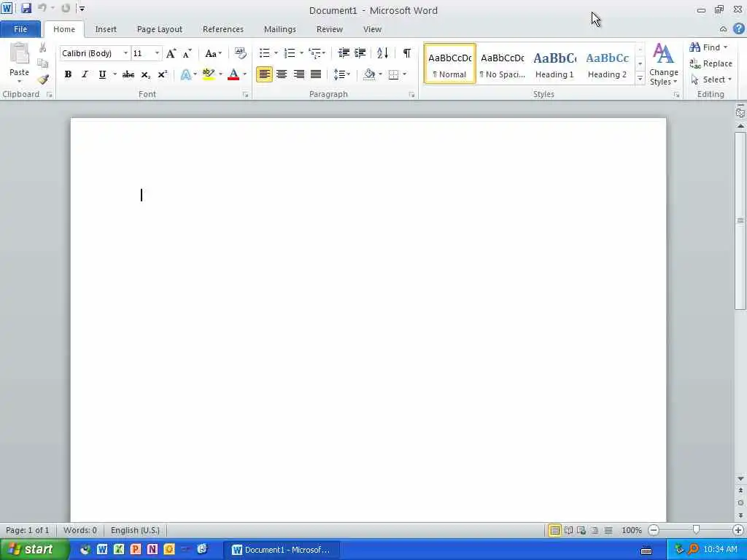This screenshot has width=747, height=560.
Task: Apply the Heading 1 style
Action: click(x=554, y=64)
